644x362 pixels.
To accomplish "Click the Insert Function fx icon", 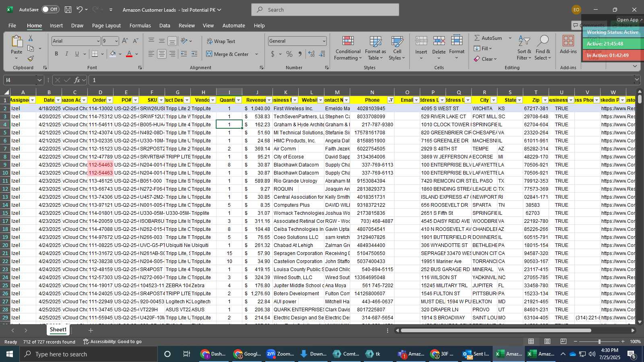I will (77, 80).
